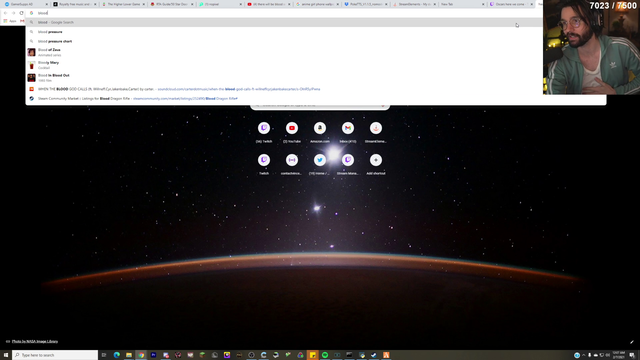Click the Windows 'Type here to search' box
This screenshot has width=640, height=360.
(x=55, y=355)
